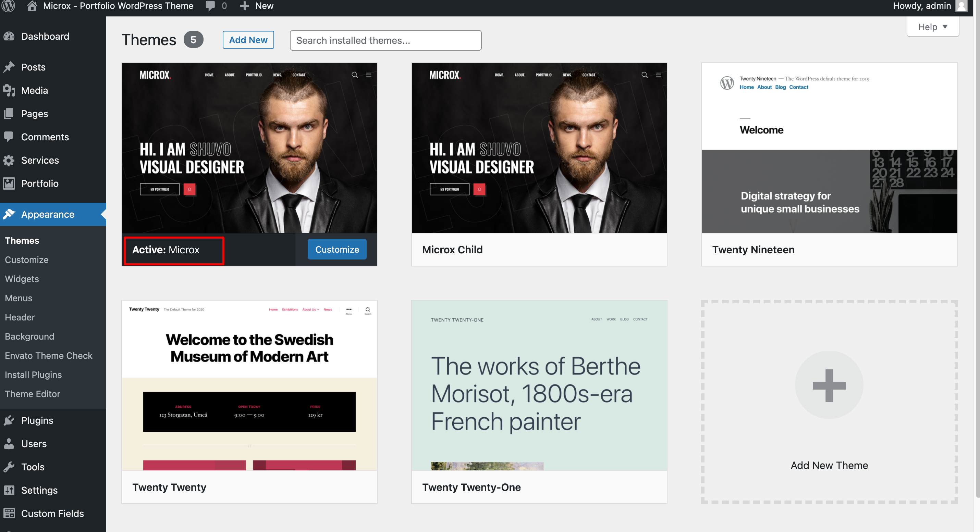Click the large plus icon for new theme
The width and height of the screenshot is (980, 532).
829,385
